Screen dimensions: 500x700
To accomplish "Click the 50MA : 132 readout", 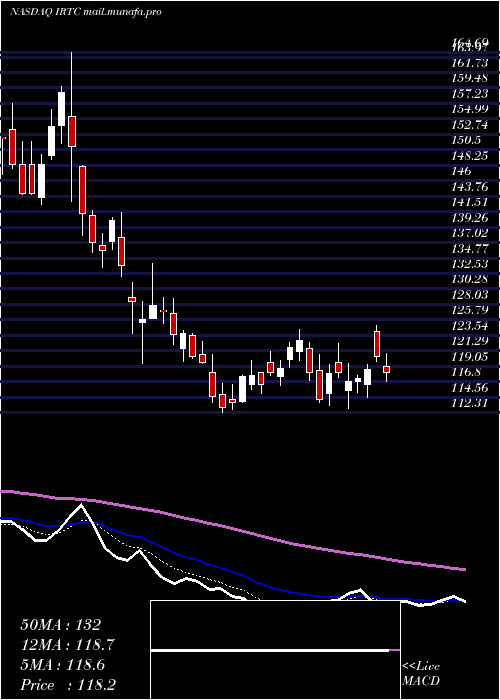I will pyautogui.click(x=61, y=625).
